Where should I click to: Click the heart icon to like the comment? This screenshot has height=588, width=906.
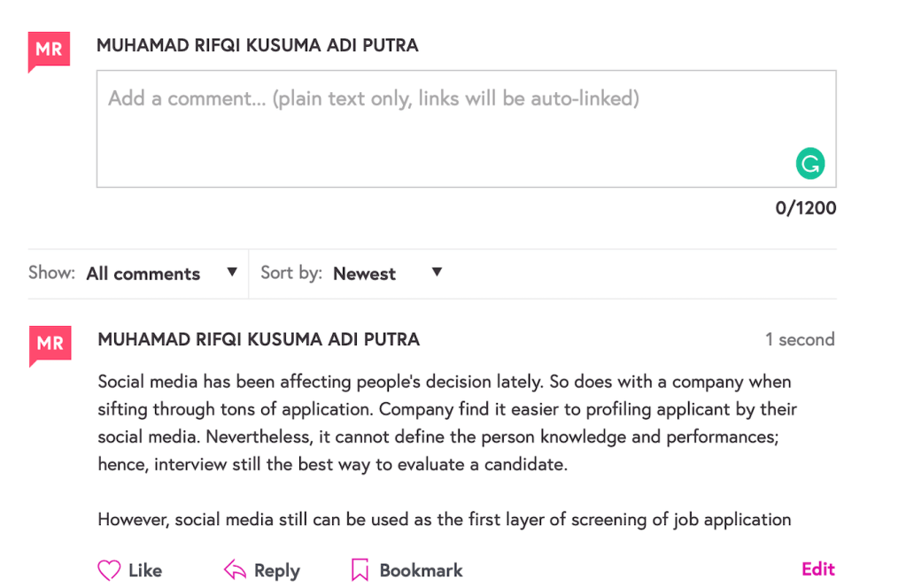tap(108, 570)
